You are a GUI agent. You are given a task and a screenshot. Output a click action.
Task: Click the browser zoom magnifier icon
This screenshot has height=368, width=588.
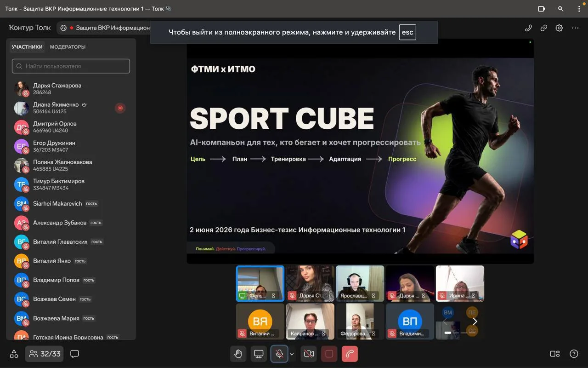pyautogui.click(x=560, y=9)
